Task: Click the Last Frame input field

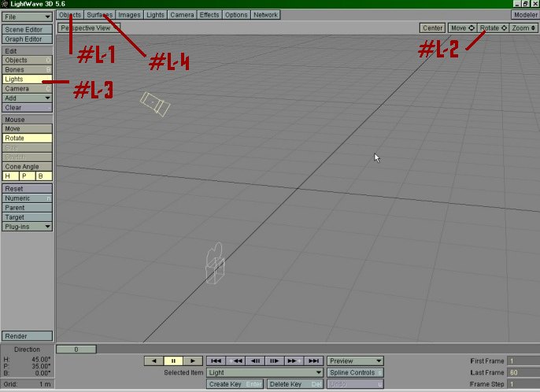Action: pyautogui.click(x=523, y=372)
